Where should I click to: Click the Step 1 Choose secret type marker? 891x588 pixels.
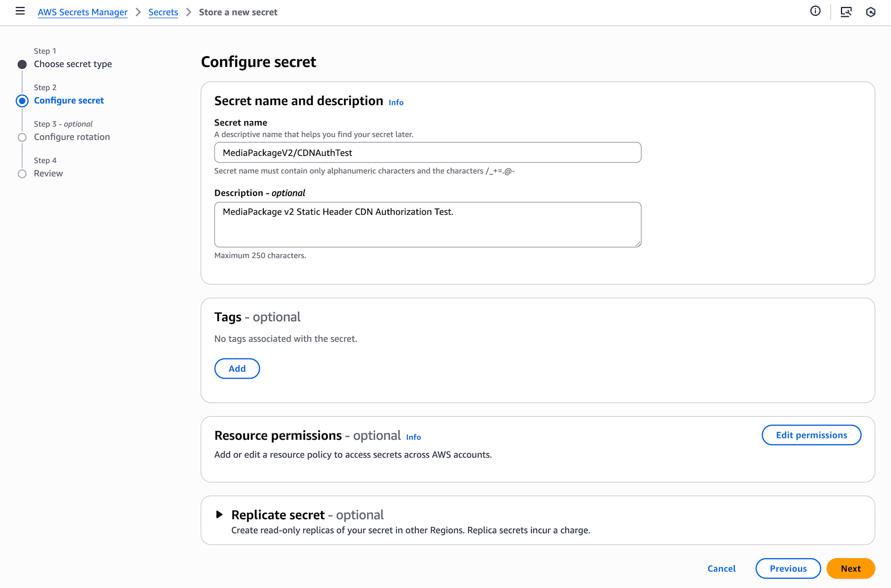point(22,65)
